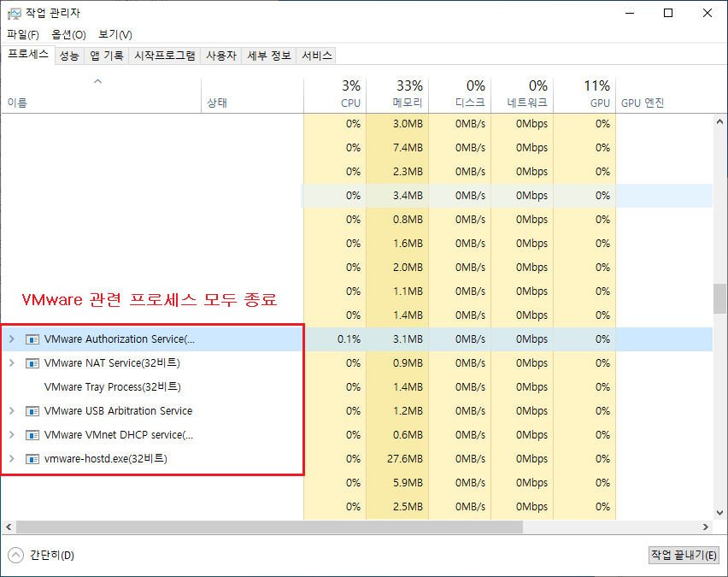
Task: Expand the vmware-hostd.exe row
Action: (12, 458)
